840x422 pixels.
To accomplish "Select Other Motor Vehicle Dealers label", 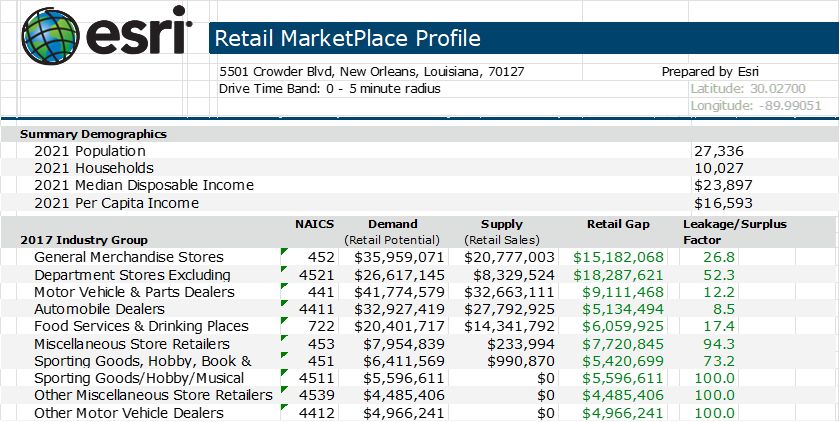I will point(129,413).
